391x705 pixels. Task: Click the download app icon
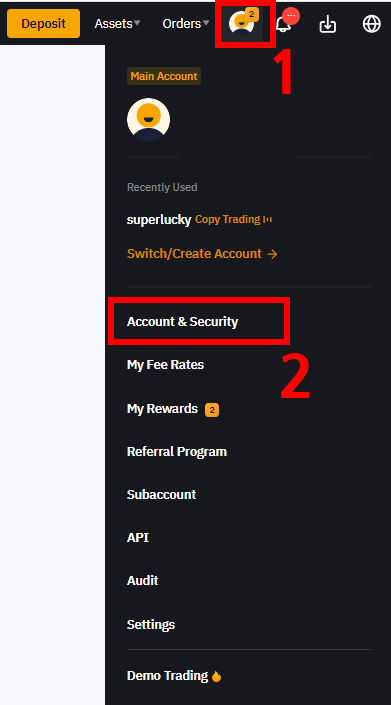328,24
